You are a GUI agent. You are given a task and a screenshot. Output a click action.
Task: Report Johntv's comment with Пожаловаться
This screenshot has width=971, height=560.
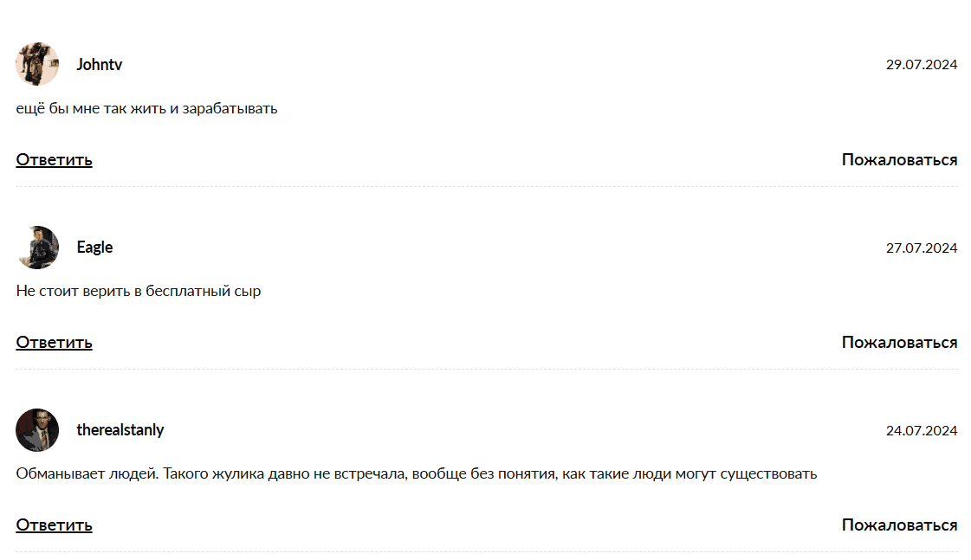point(899,160)
